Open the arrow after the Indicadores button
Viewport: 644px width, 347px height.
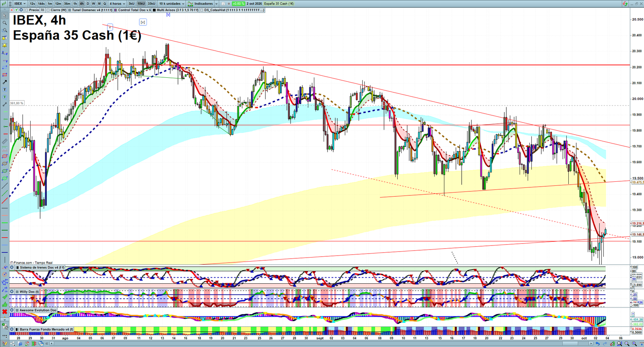pos(216,4)
